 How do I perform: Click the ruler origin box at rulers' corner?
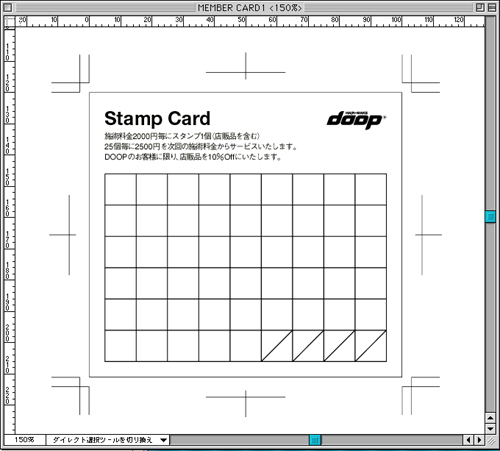click(x=10, y=21)
